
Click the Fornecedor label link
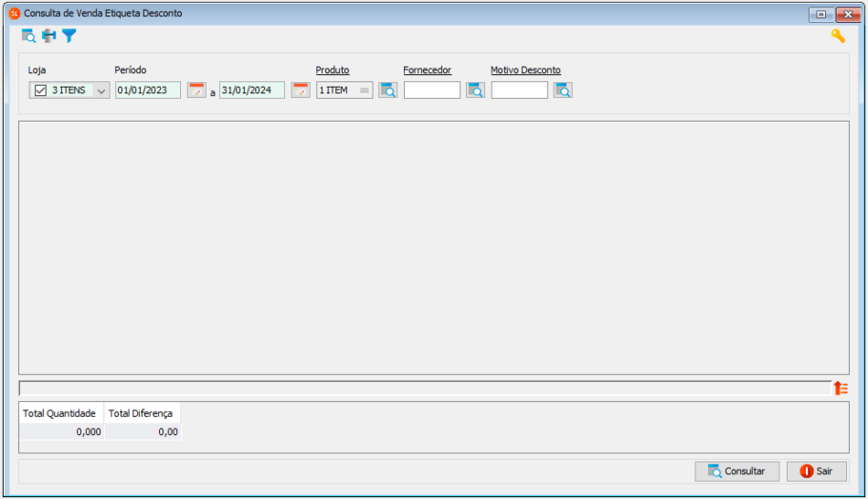(427, 70)
